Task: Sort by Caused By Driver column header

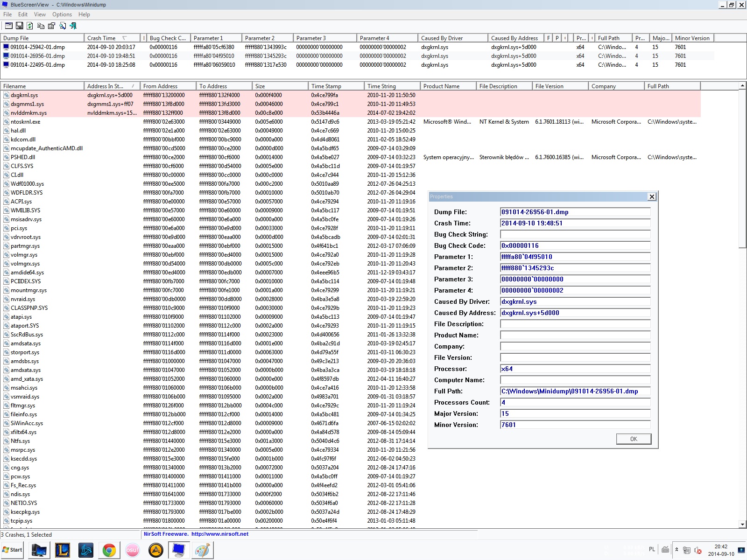Action: [x=453, y=38]
